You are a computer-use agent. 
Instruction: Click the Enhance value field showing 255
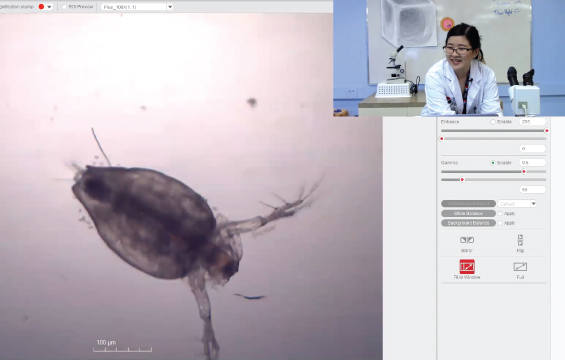click(533, 122)
